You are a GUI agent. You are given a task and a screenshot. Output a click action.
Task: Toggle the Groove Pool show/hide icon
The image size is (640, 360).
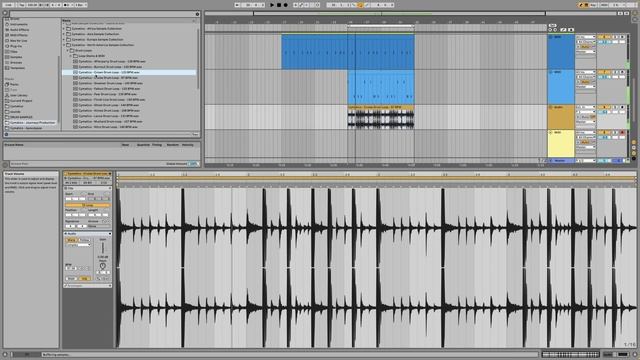pos(5,164)
